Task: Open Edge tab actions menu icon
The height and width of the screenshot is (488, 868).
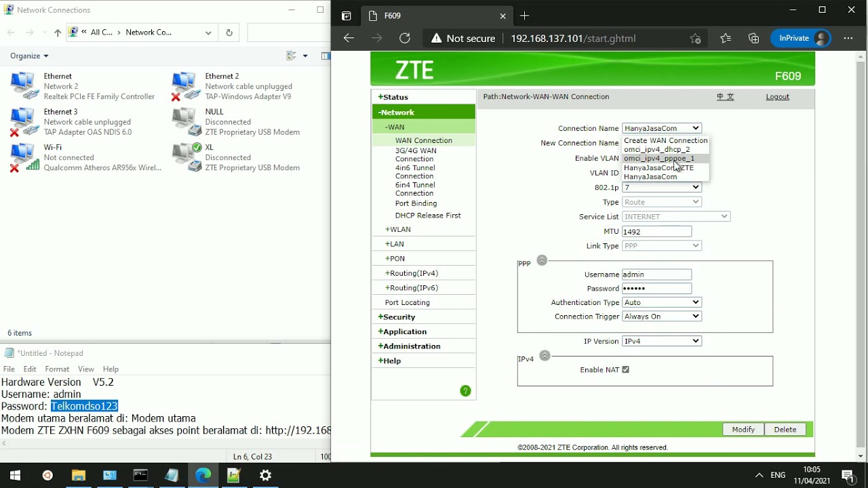Action: (x=347, y=16)
